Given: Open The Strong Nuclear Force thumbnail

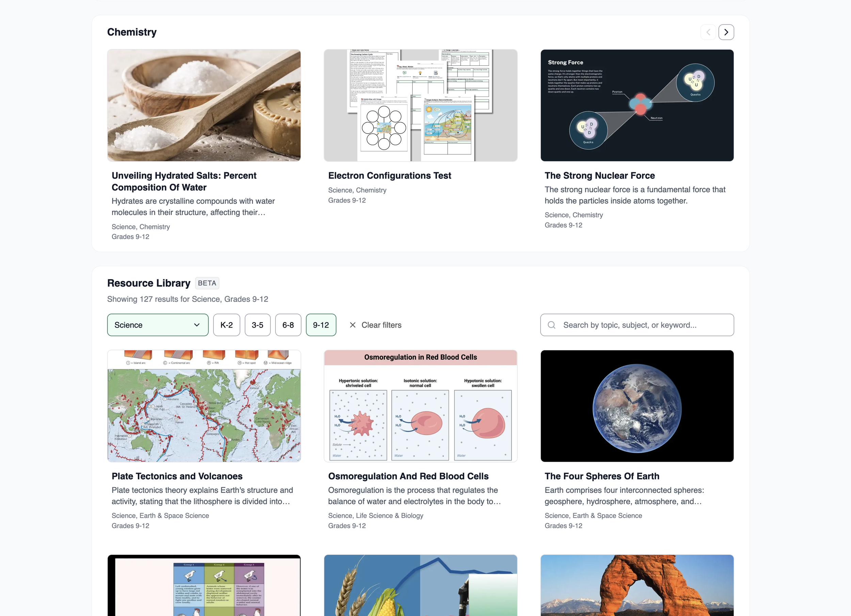Looking at the screenshot, I should coord(637,105).
